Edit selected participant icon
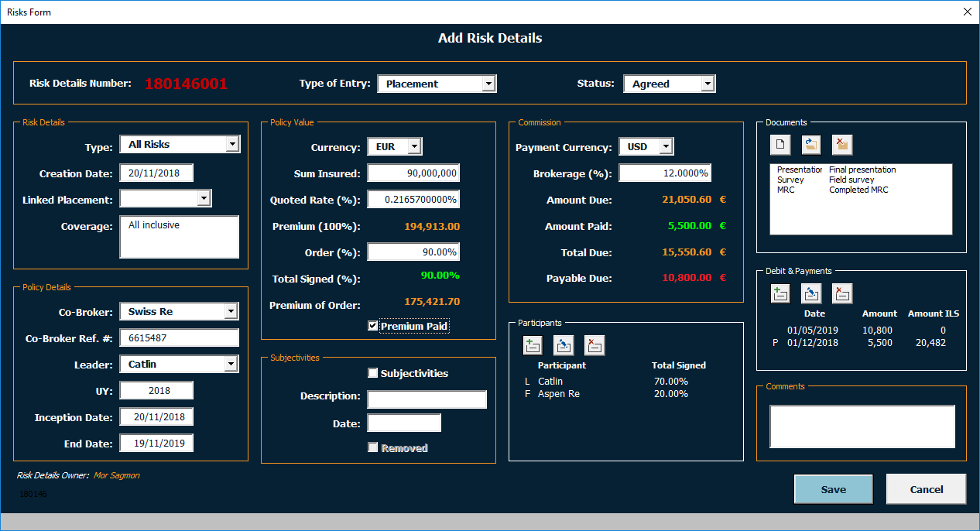 [564, 345]
